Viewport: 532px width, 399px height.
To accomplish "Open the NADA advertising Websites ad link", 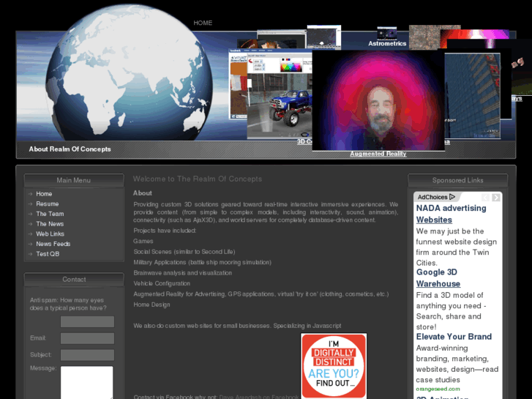I will tap(452, 214).
